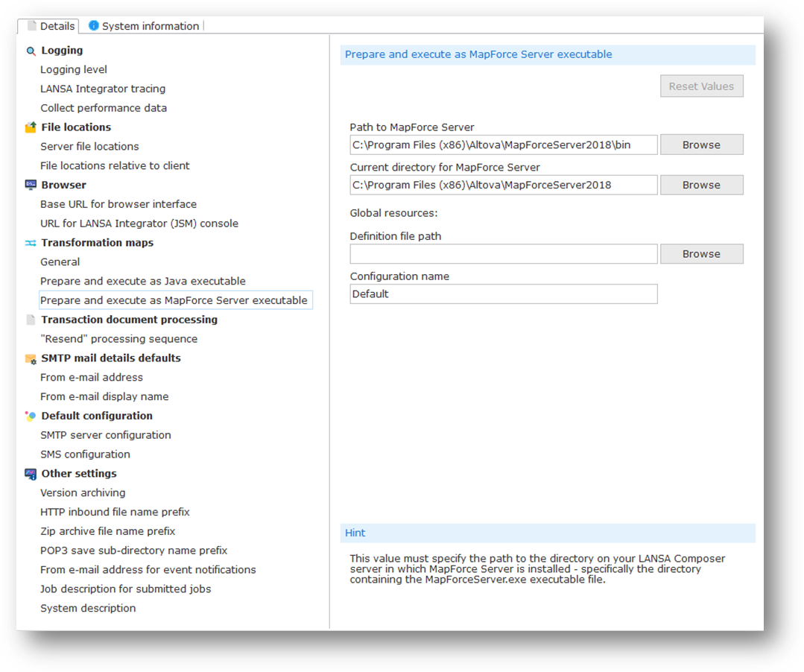Select Job description for submitted jobs
Screen dimensions: 804x672
(x=126, y=589)
